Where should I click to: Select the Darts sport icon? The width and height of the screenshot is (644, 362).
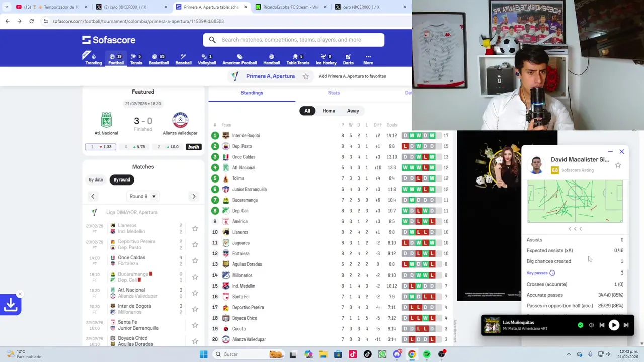tap(348, 59)
